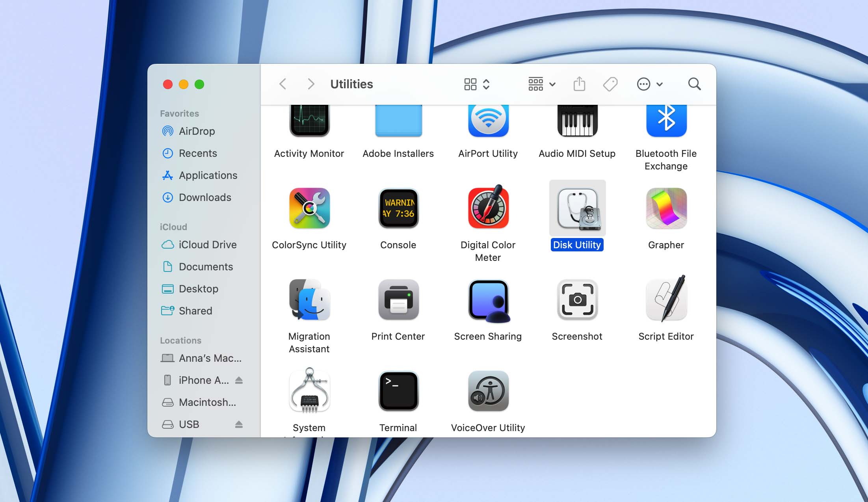This screenshot has height=502, width=868.
Task: Click the Share button in toolbar
Action: coord(579,84)
